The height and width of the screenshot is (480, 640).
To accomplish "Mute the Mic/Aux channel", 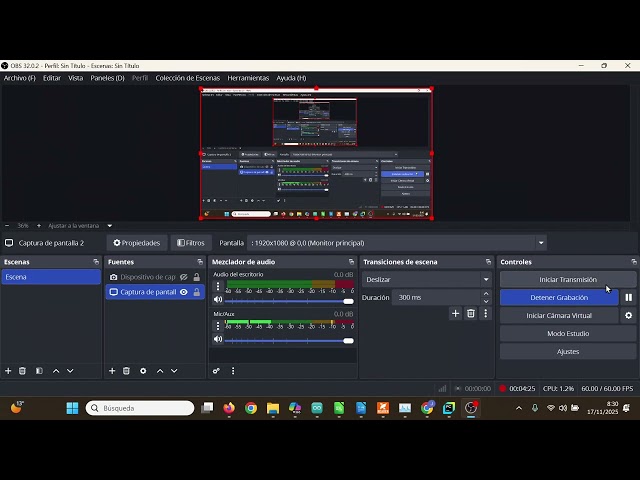I will pos(218,339).
